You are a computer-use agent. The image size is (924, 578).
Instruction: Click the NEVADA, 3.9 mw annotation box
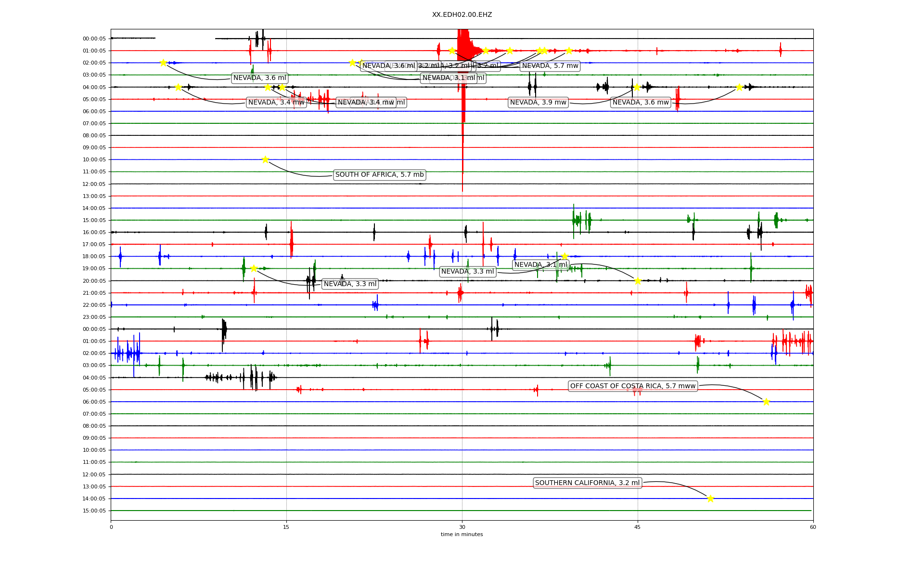click(538, 102)
